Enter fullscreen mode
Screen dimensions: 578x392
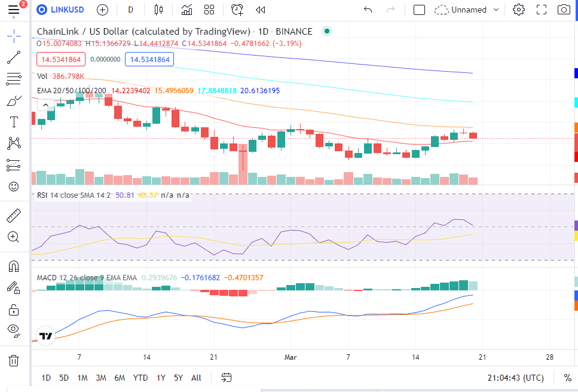coord(541,10)
